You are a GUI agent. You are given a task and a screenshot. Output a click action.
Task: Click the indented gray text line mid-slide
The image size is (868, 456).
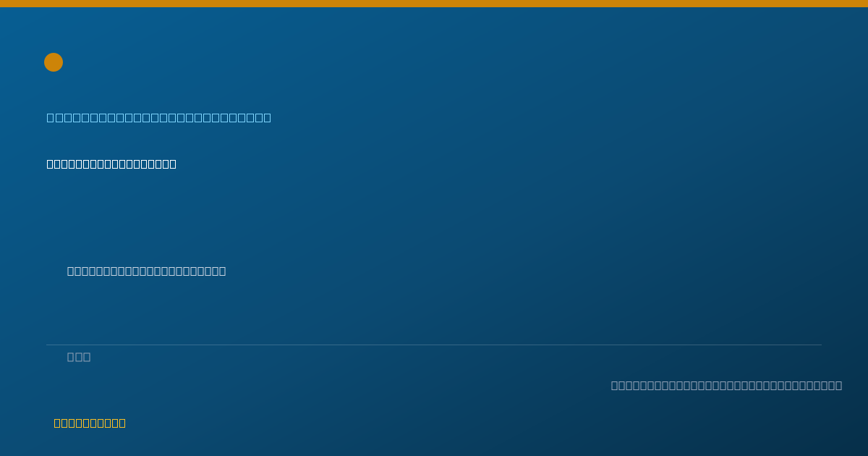tap(147, 271)
